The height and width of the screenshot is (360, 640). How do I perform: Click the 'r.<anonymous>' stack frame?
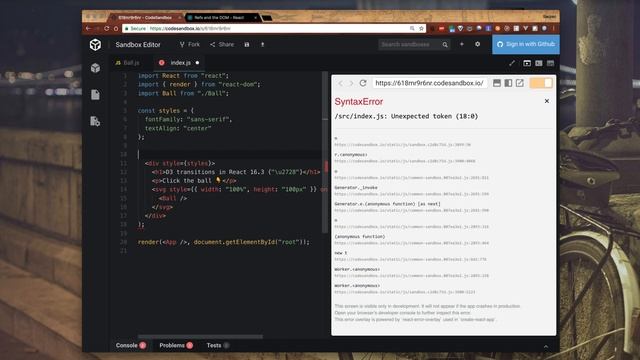click(351, 155)
